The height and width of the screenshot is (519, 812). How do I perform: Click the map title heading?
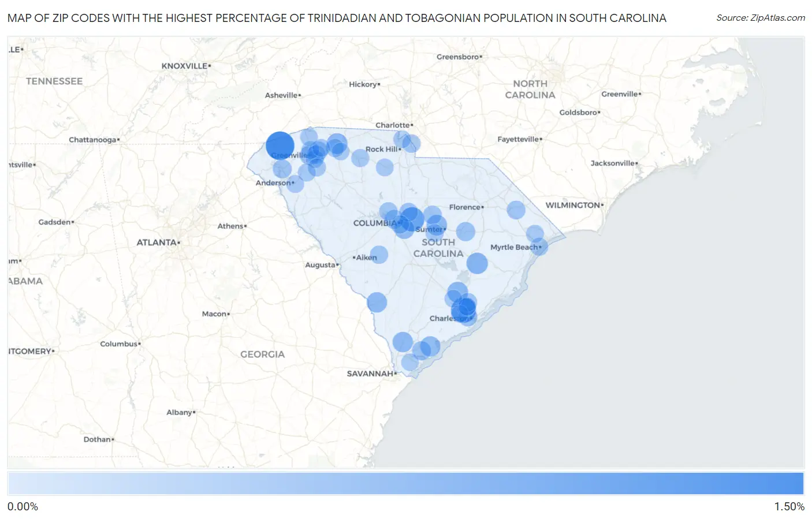point(337,18)
